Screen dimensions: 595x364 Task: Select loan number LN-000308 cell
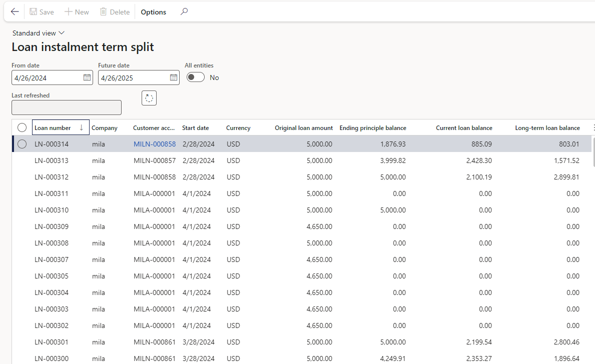point(52,243)
